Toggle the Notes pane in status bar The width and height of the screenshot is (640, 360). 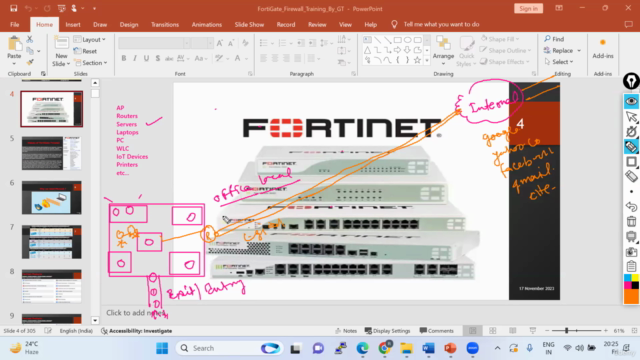tap(346, 331)
